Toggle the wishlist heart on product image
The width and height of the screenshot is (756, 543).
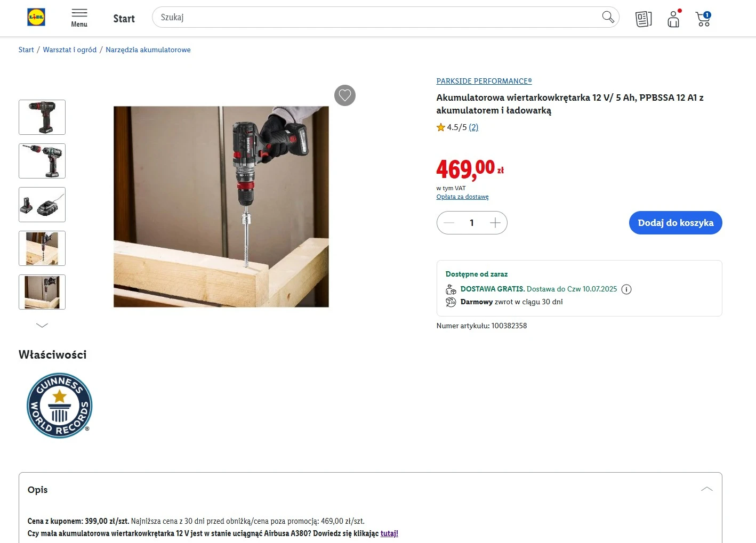pyautogui.click(x=345, y=95)
